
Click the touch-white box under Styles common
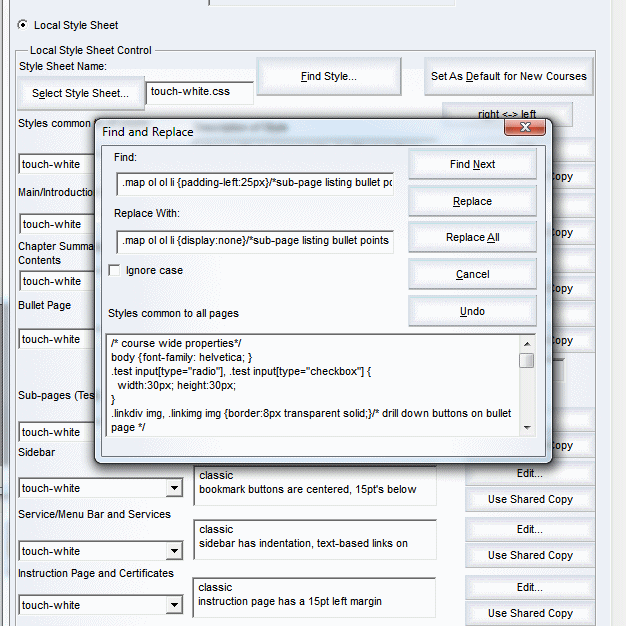click(x=56, y=164)
